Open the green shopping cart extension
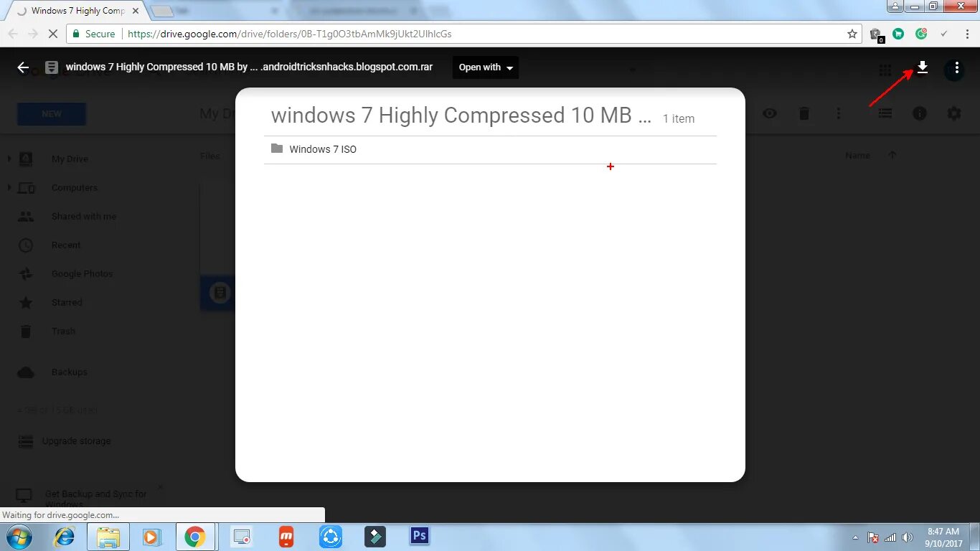Viewport: 980px width, 551px height. click(x=898, y=34)
